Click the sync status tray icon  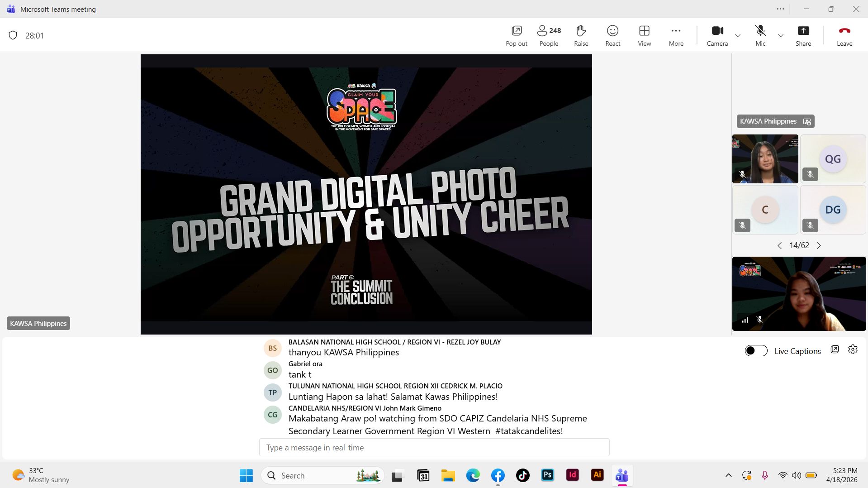[746, 475]
